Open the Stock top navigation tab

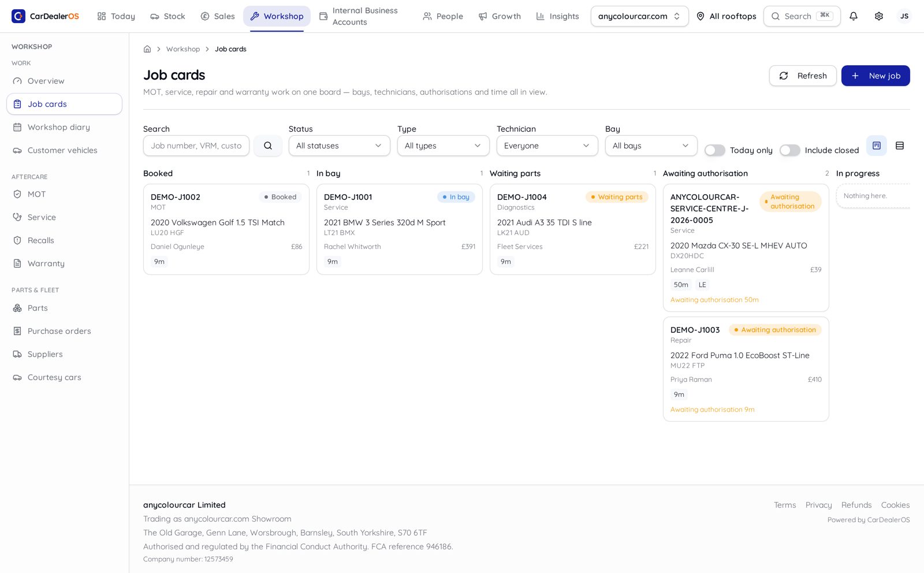click(167, 16)
